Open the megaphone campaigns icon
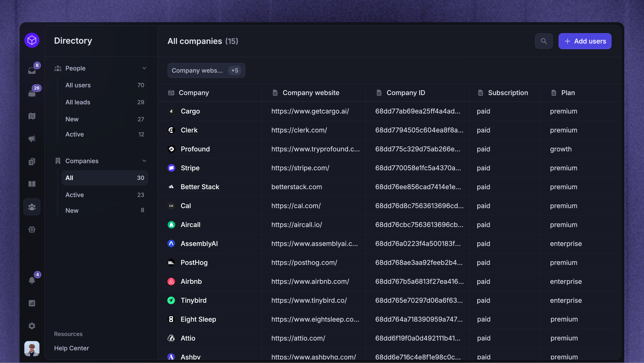This screenshot has height=363, width=644. pyautogui.click(x=32, y=139)
